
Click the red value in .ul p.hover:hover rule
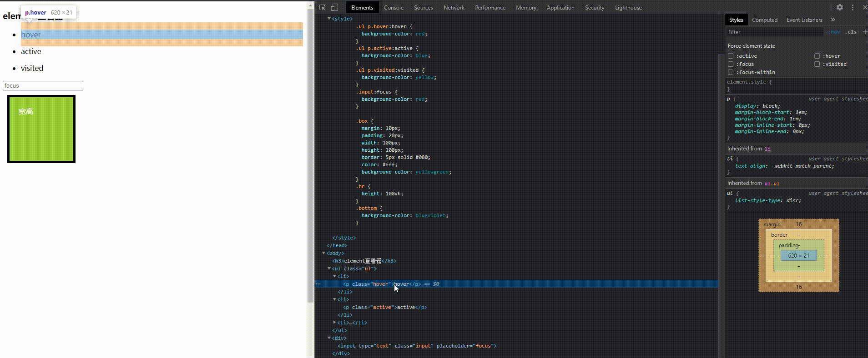[421, 34]
